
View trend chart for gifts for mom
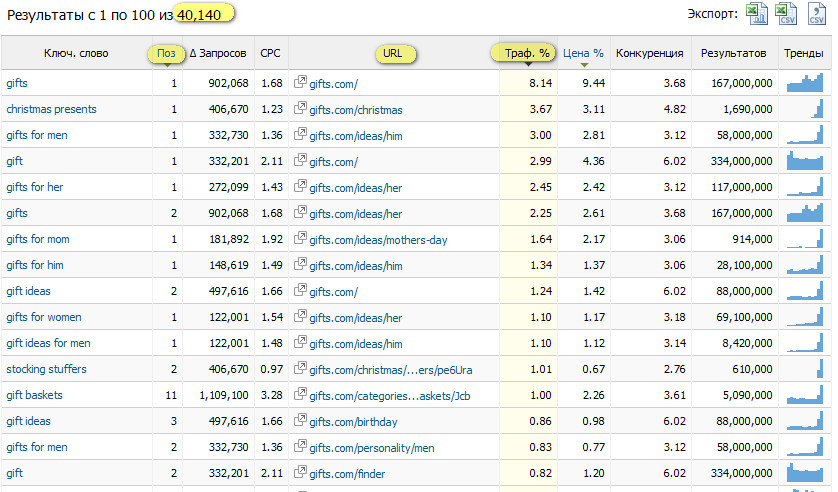pos(805,239)
